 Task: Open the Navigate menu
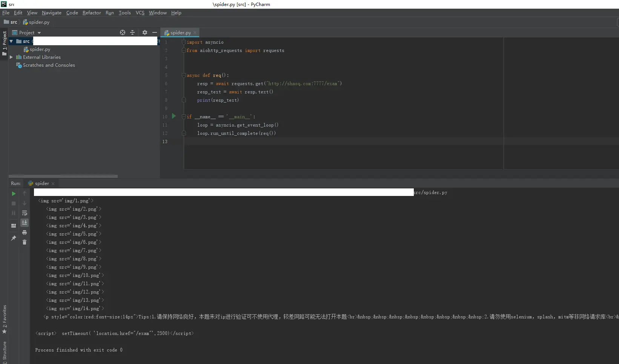52,13
